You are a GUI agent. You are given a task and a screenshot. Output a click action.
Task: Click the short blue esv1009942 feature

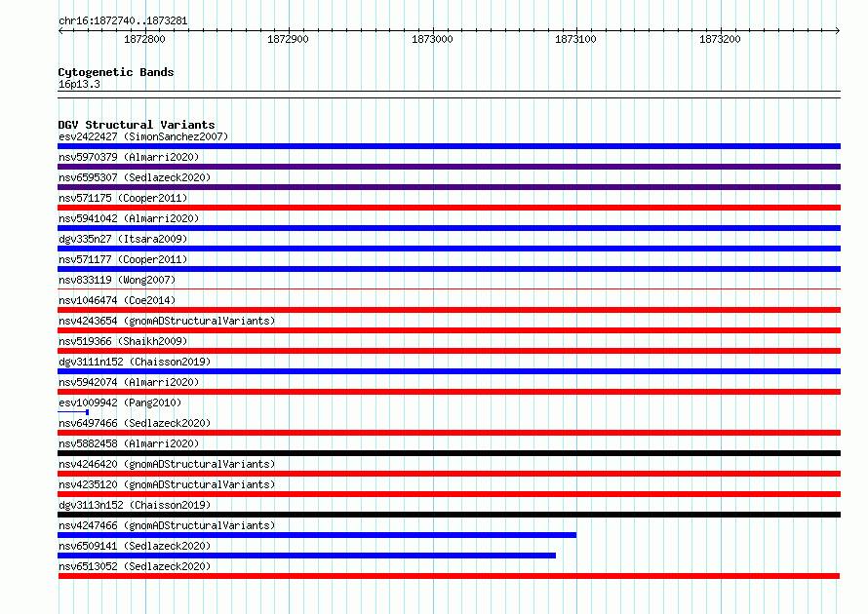pyautogui.click(x=73, y=412)
